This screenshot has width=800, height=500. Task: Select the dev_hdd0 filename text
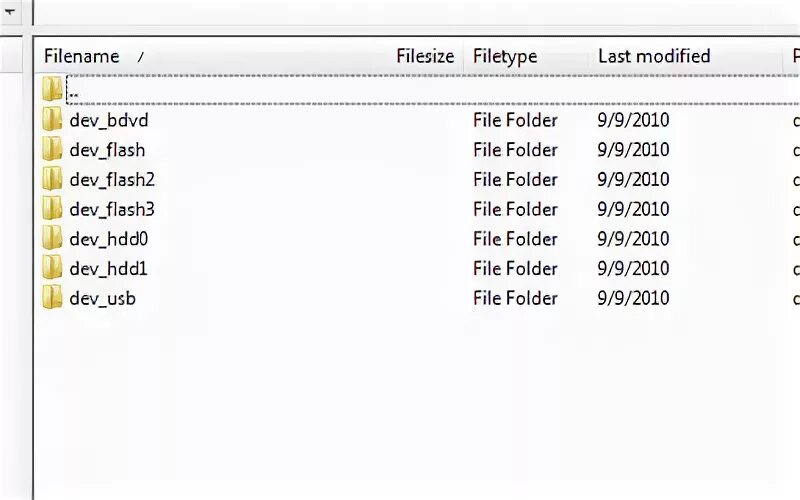(x=109, y=239)
